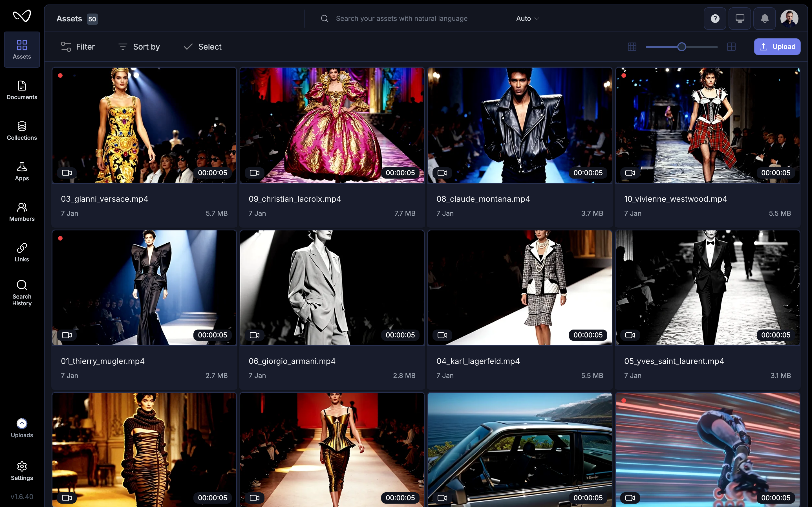Switch to the Assets tab
The image size is (812, 507).
[x=22, y=49]
